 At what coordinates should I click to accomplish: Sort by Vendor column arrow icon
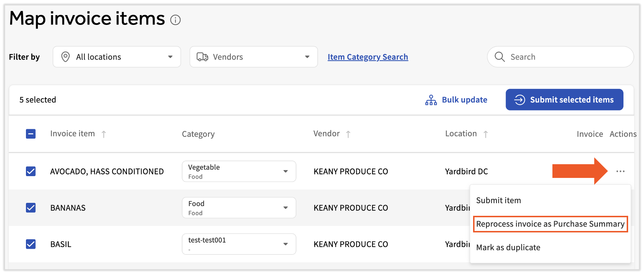tap(348, 134)
